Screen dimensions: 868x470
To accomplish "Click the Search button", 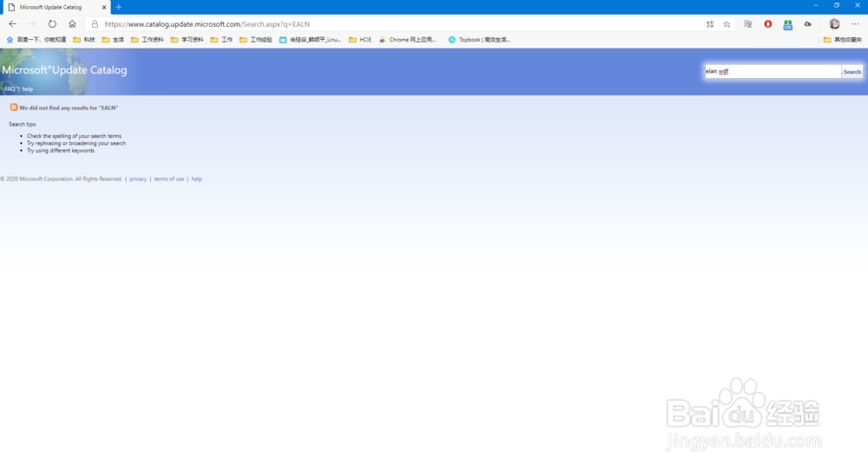I will [852, 71].
